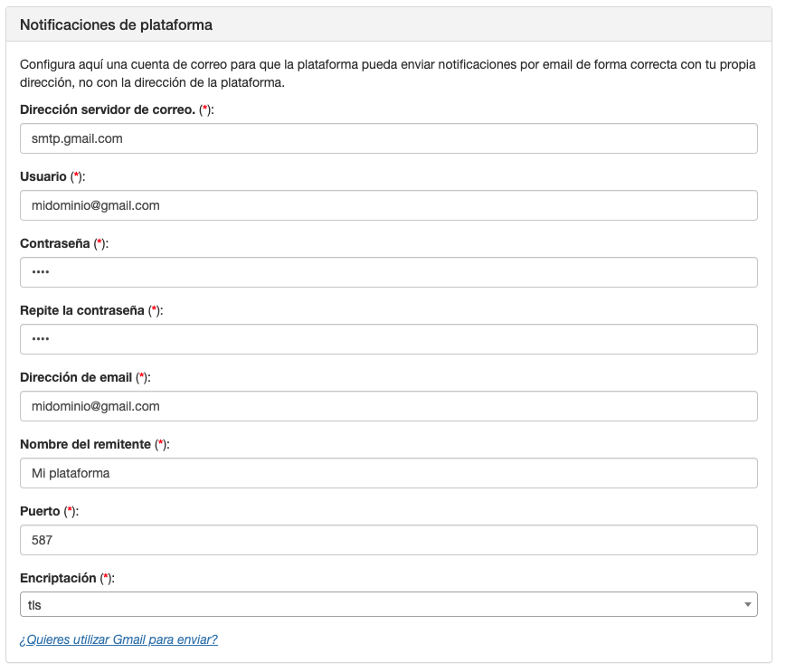Image resolution: width=786 pixels, height=672 pixels.
Task: Click the 'Repite la contraseña' label
Action: (x=81, y=310)
